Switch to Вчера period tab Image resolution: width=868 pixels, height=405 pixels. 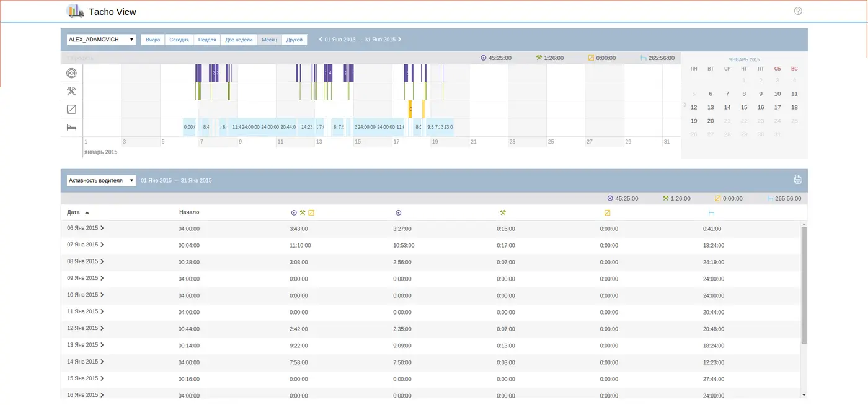tap(153, 40)
